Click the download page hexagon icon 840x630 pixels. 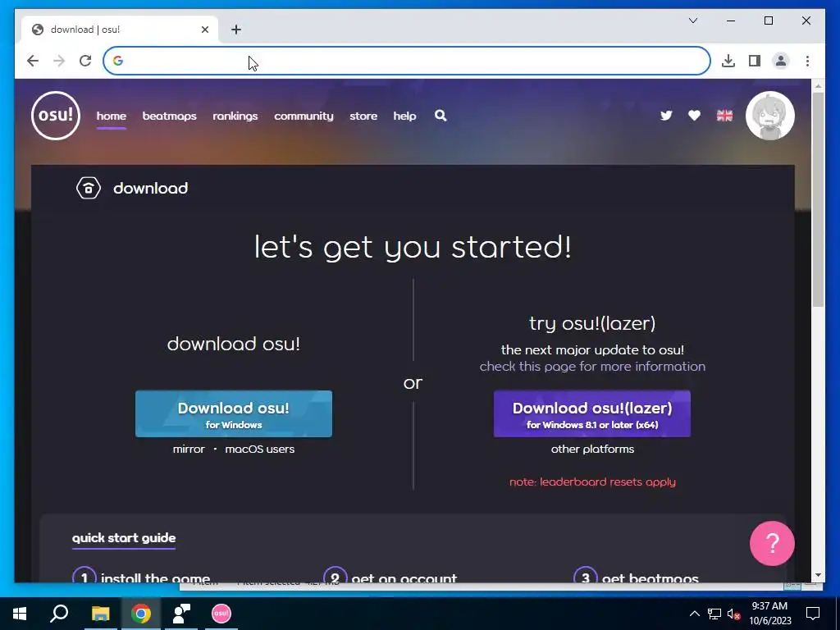89,188
